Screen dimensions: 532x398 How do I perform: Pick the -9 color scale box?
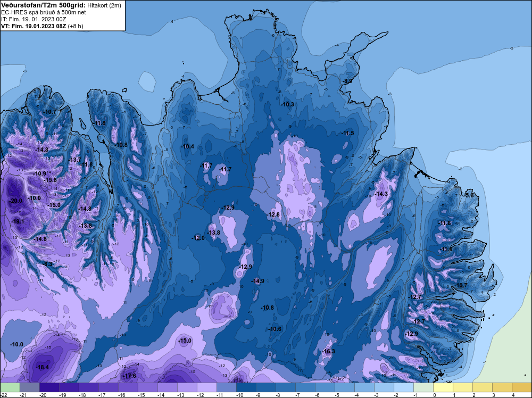click(265, 387)
